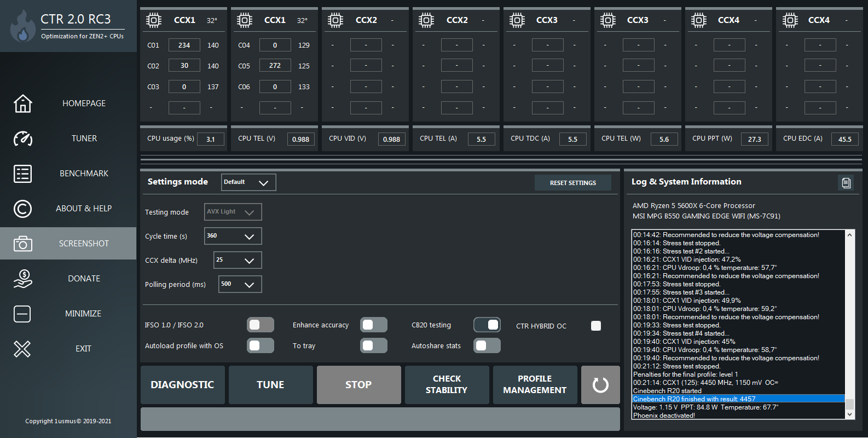
Task: Go to HOMEPAGE in sidebar
Action: (x=84, y=103)
